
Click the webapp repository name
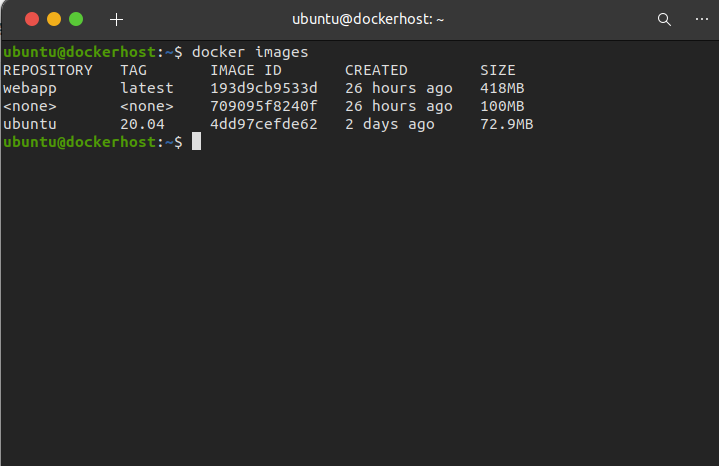(30, 88)
